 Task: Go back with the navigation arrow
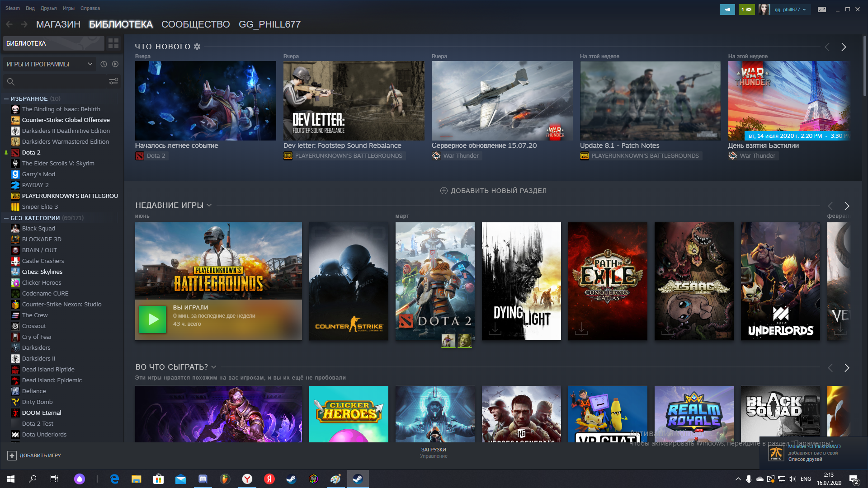click(x=9, y=24)
